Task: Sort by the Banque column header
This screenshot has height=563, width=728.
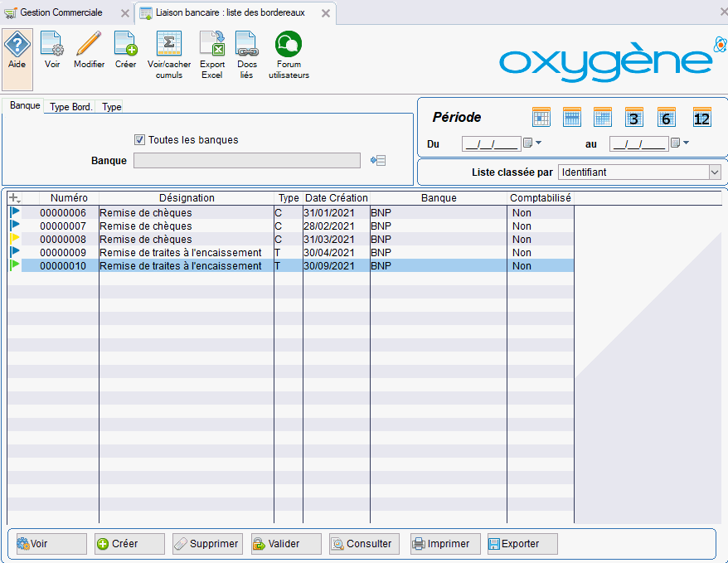Action: click(x=439, y=198)
